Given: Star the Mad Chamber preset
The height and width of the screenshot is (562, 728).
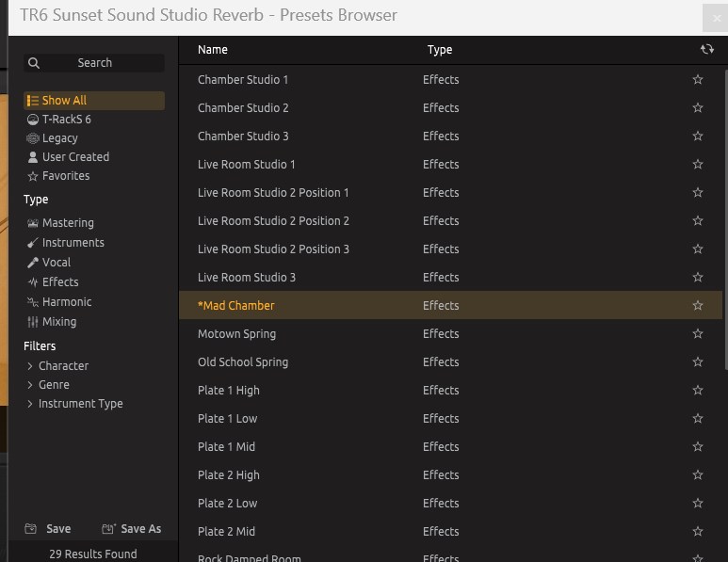Looking at the screenshot, I should 698,306.
